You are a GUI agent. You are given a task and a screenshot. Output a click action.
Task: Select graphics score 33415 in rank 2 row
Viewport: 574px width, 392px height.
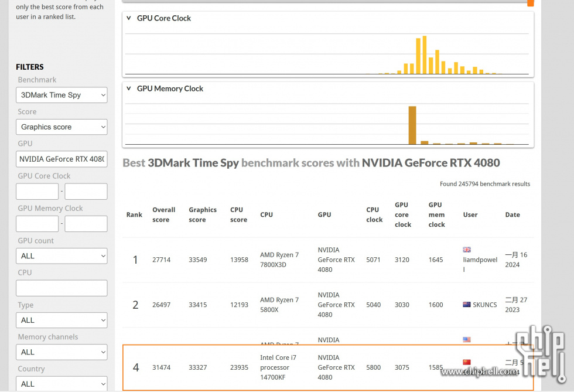coord(198,305)
